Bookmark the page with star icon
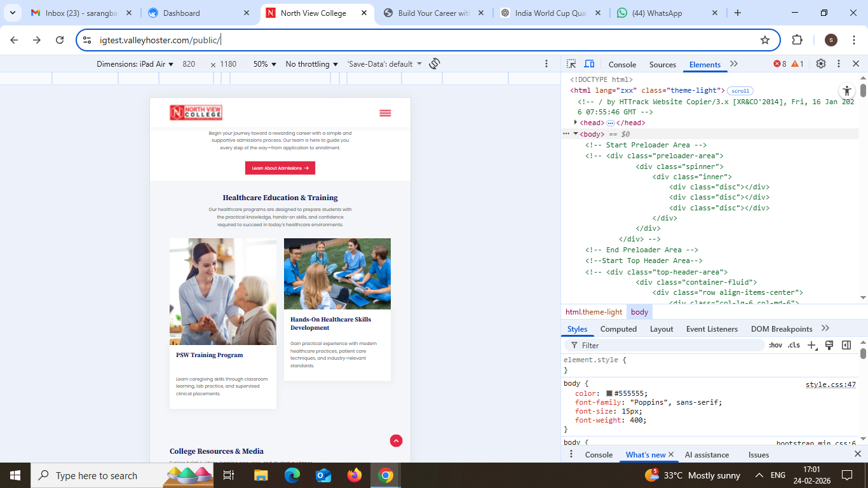 coord(765,40)
